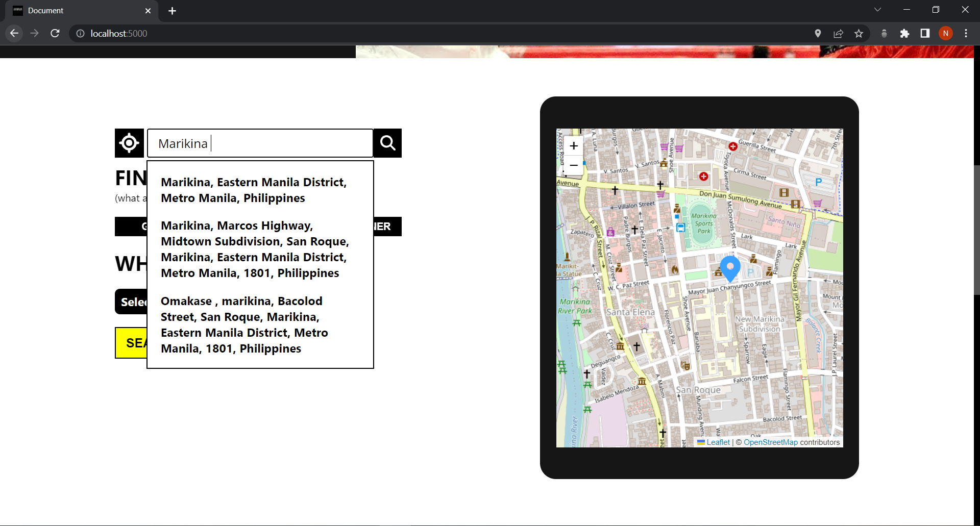980x526 pixels.
Task: Select the Omakase, Bacolod Street suggestion
Action: click(244, 324)
